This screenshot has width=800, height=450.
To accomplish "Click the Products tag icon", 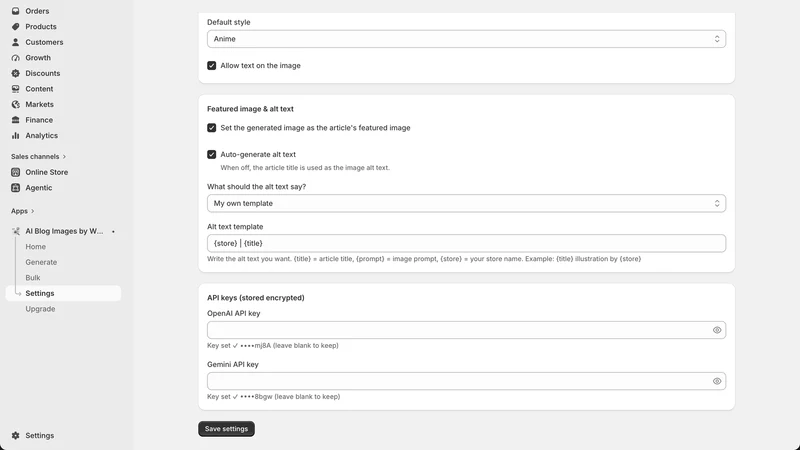I will (x=15, y=27).
